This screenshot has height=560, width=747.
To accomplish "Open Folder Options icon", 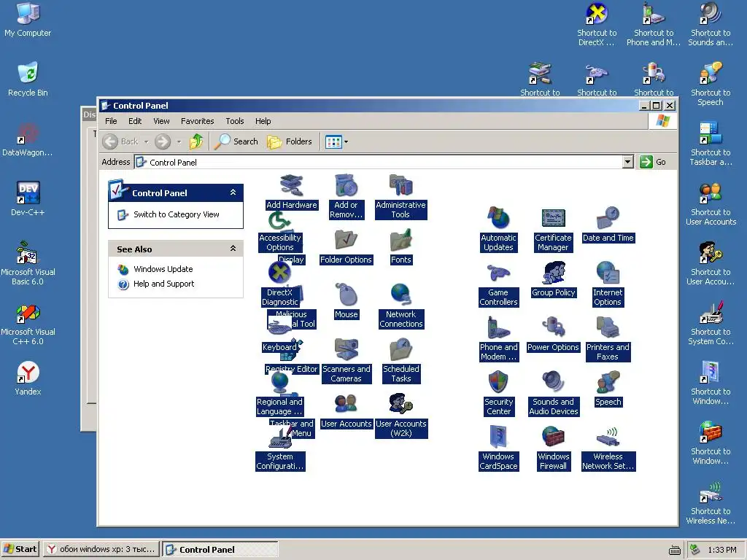I will 346,241.
